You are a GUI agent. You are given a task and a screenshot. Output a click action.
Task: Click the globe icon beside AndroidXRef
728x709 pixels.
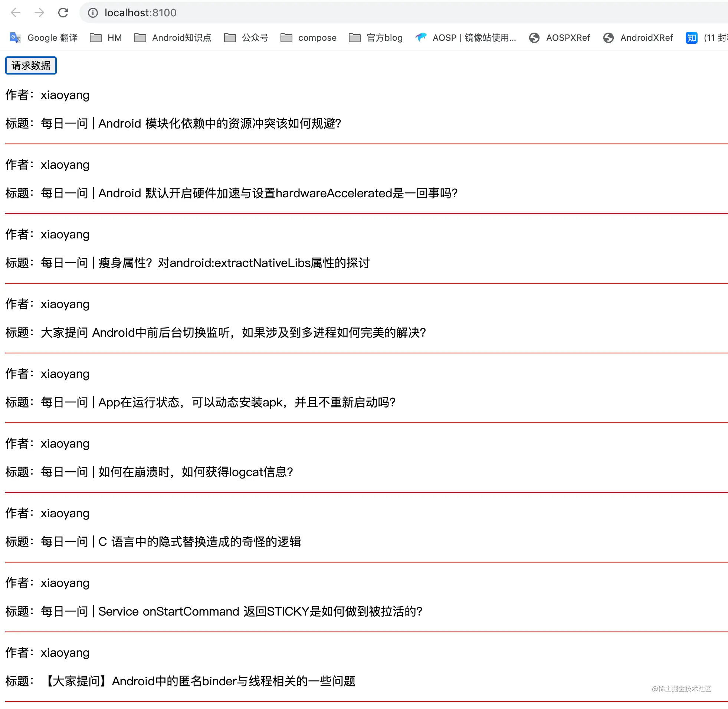609,37
